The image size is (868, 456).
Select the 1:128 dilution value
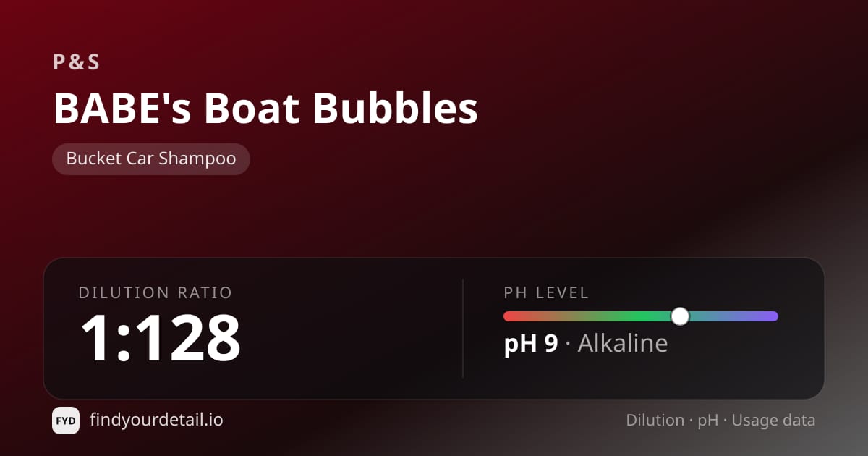[x=160, y=337]
